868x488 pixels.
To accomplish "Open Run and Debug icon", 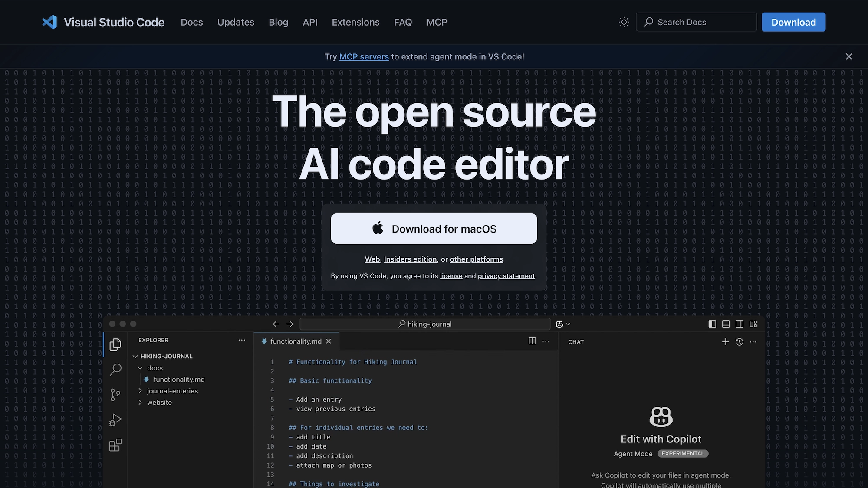I will 115,420.
